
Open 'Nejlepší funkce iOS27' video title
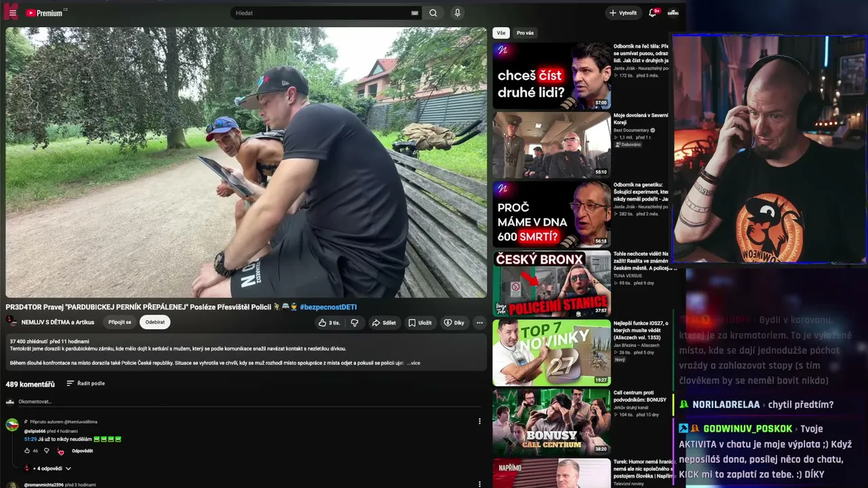tap(641, 330)
